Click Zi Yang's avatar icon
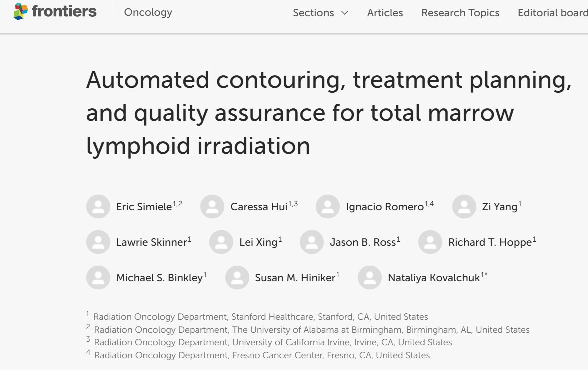 (464, 206)
